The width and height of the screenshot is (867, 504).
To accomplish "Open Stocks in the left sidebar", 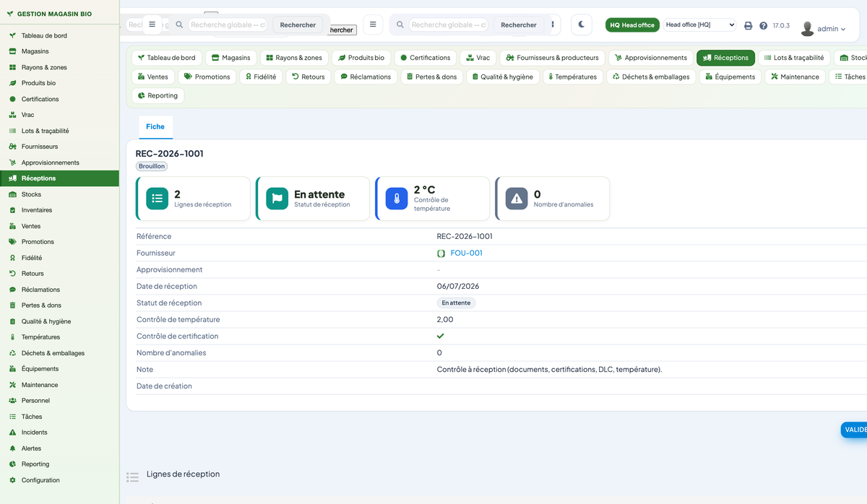I will (x=59, y=194).
